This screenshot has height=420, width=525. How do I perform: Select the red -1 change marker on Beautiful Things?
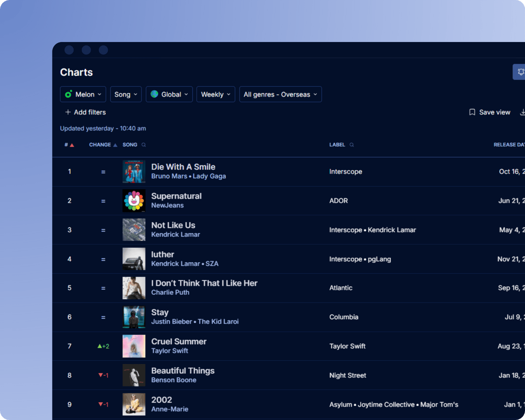click(x=103, y=375)
